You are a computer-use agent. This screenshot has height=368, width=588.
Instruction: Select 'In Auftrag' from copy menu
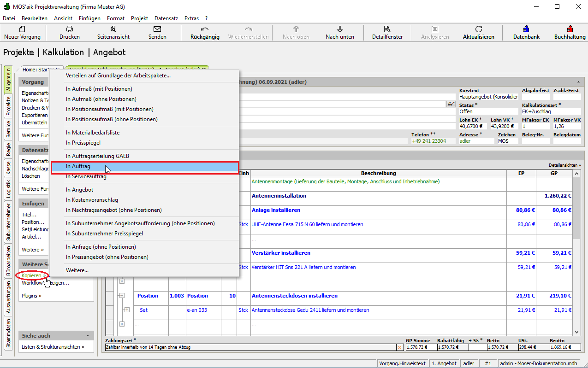pos(78,166)
